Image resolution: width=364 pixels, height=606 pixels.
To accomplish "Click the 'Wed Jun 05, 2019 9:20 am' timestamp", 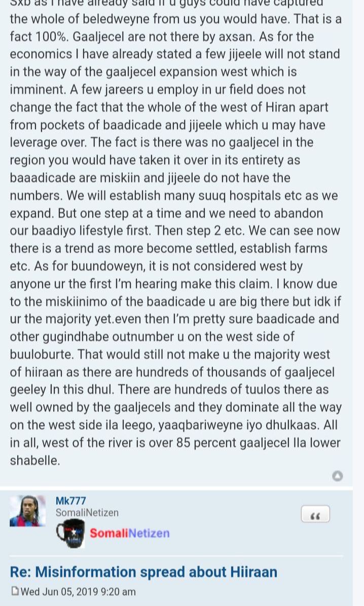I will [x=79, y=592].
